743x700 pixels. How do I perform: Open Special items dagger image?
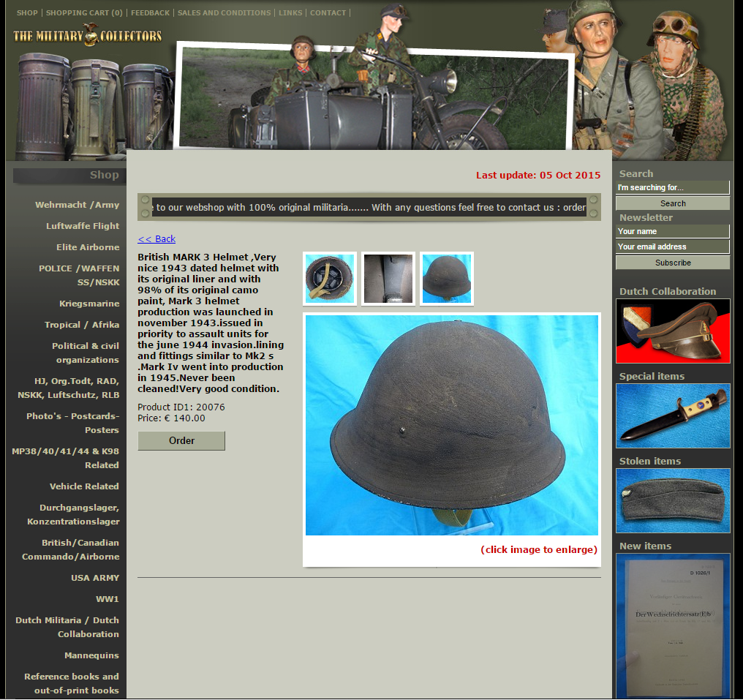(x=672, y=415)
